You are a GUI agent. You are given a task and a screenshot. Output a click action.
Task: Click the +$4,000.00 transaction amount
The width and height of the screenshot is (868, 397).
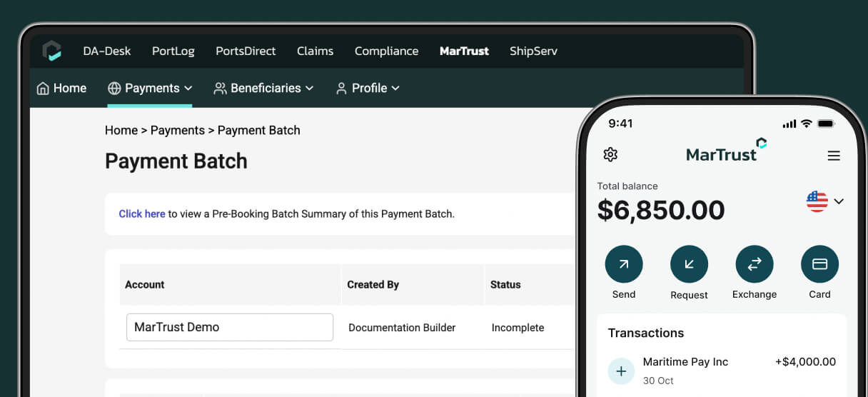[x=805, y=362]
